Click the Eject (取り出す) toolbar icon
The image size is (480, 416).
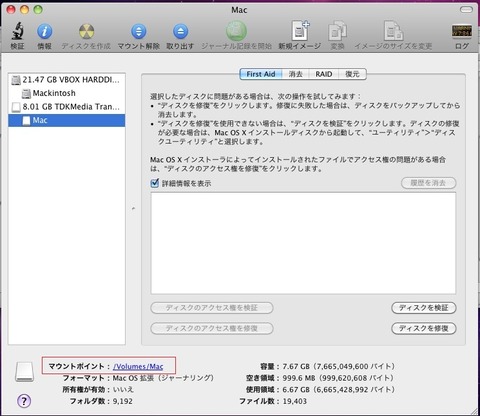point(180,32)
